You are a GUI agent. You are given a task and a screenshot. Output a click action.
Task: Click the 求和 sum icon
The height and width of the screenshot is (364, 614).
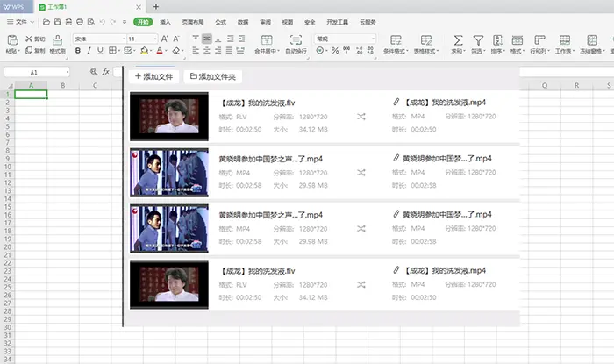pos(458,40)
